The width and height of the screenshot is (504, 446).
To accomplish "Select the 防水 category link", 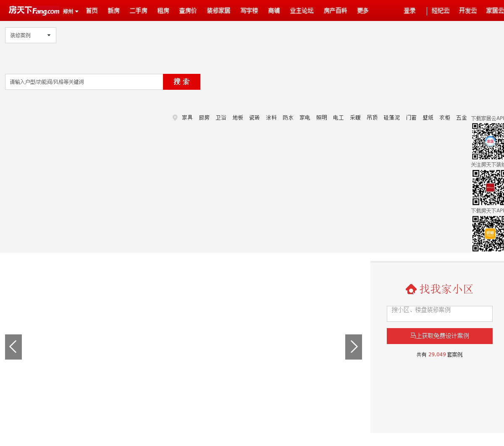I will 288,118.
